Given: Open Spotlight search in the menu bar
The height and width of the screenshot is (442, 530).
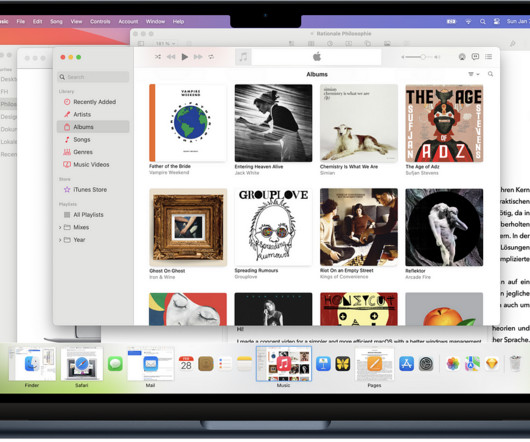Looking at the screenshot, I should point(483,22).
